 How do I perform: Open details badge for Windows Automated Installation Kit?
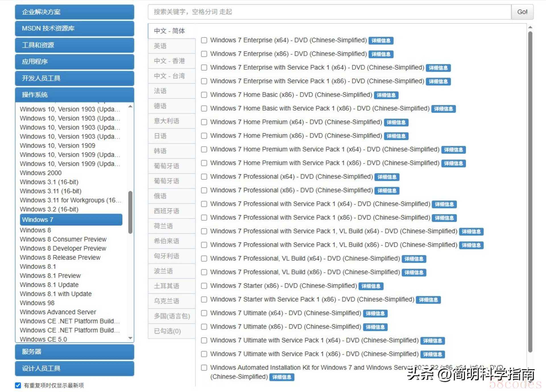(x=282, y=377)
